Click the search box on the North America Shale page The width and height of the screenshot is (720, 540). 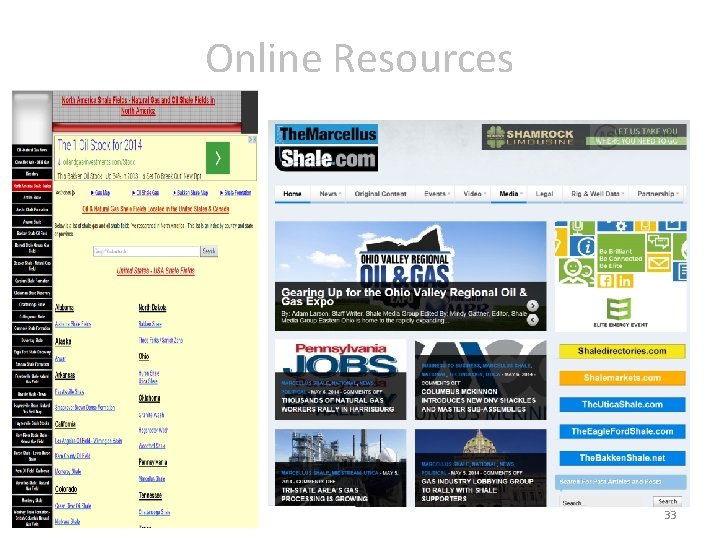click(x=146, y=251)
